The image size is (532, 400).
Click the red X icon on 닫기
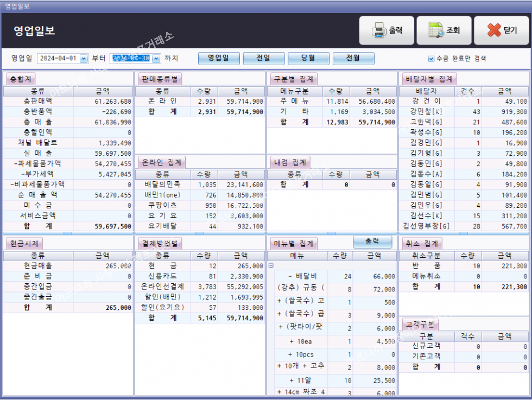pos(493,30)
